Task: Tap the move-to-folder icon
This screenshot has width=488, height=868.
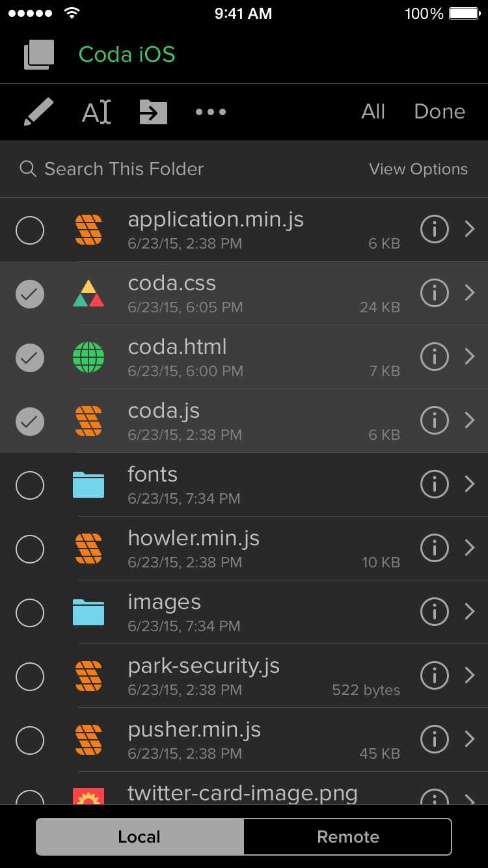Action: pyautogui.click(x=154, y=112)
